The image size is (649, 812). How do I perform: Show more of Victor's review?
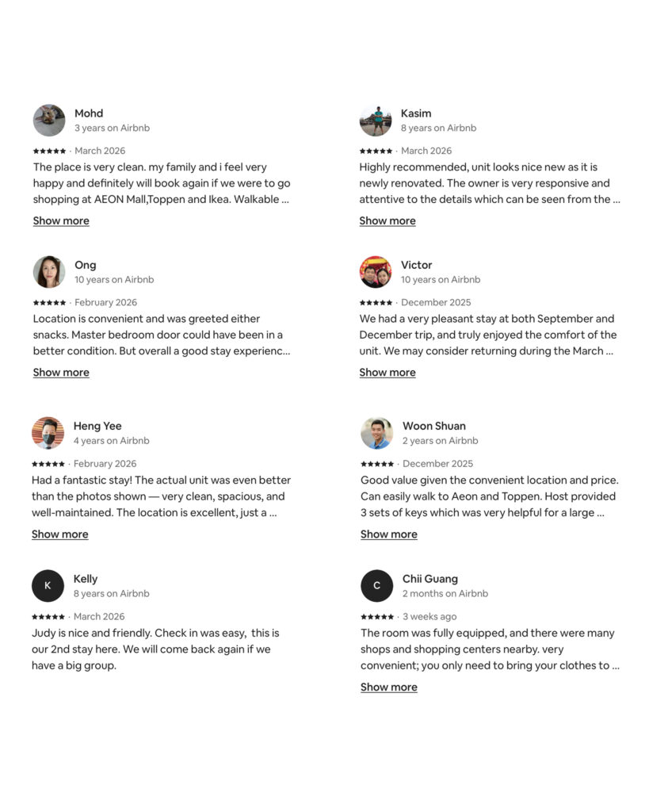tap(387, 373)
